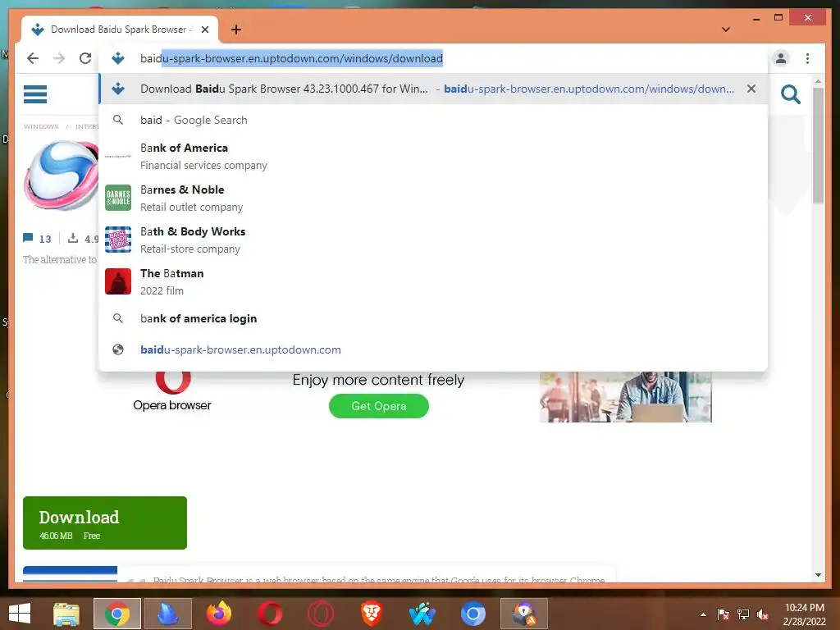Launch Waterfox from the taskbar
The width and height of the screenshot is (840, 630).
(x=422, y=614)
